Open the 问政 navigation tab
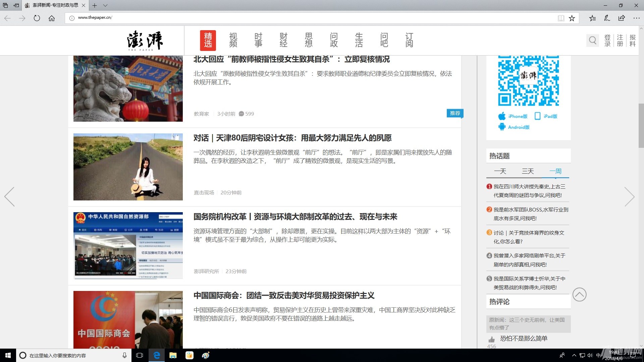Screen dimensions: 644x362 point(334,40)
